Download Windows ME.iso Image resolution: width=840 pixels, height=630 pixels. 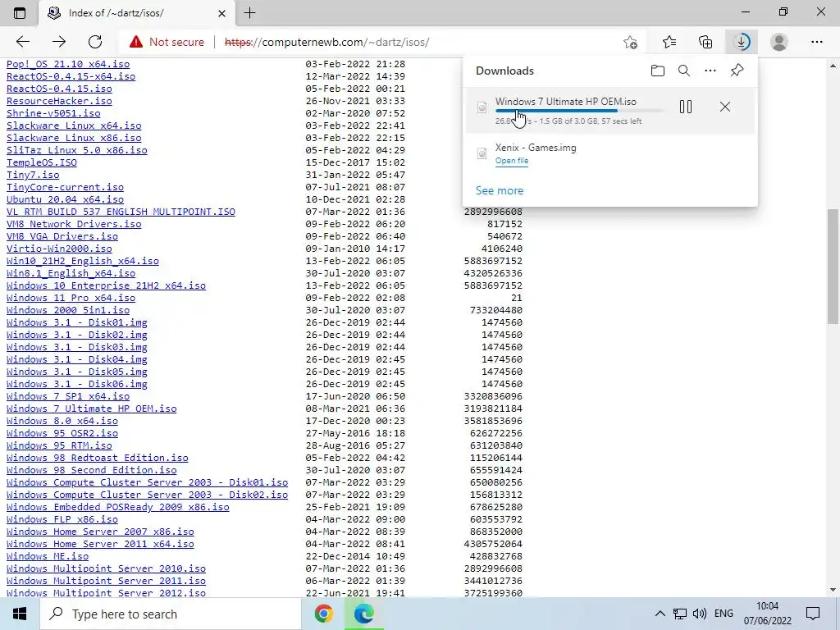(x=47, y=557)
